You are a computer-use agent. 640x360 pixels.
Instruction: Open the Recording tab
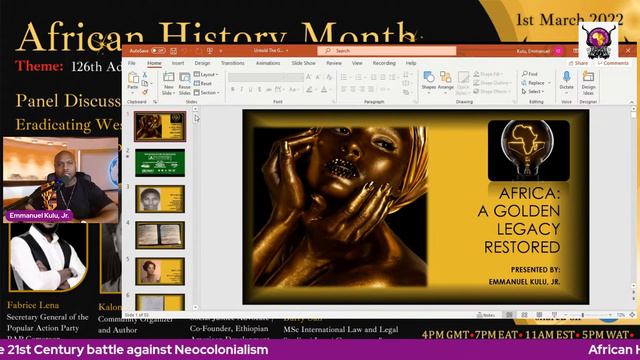384,63
